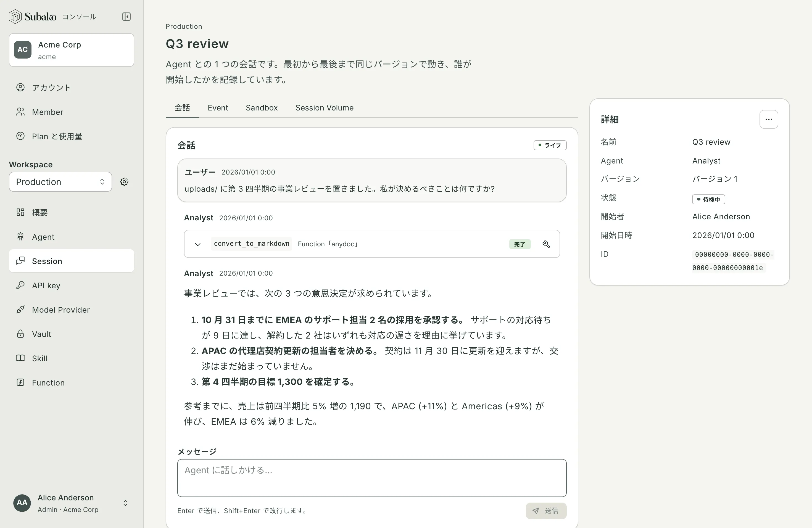Click the AA user avatar
Image resolution: width=812 pixels, height=528 pixels.
[22, 503]
